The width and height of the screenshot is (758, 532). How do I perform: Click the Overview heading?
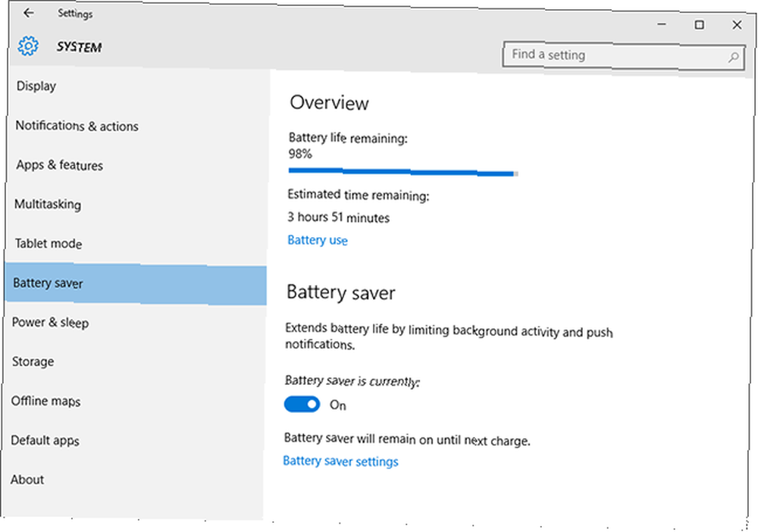329,103
